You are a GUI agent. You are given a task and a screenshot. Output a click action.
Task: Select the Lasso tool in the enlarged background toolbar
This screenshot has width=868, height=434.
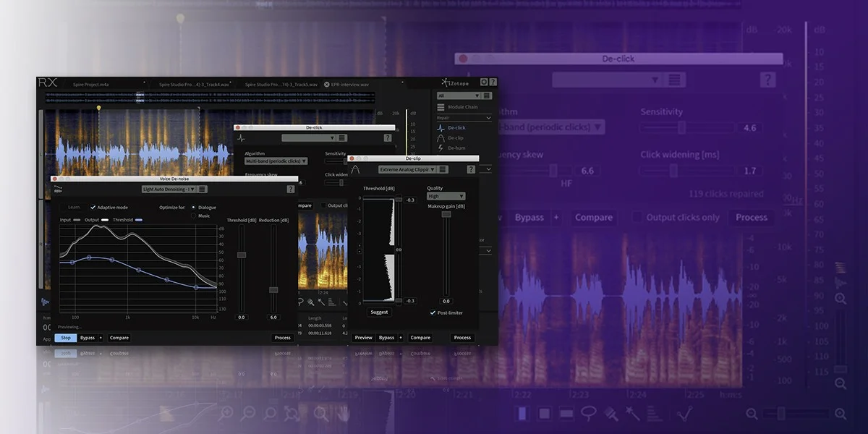pos(589,414)
